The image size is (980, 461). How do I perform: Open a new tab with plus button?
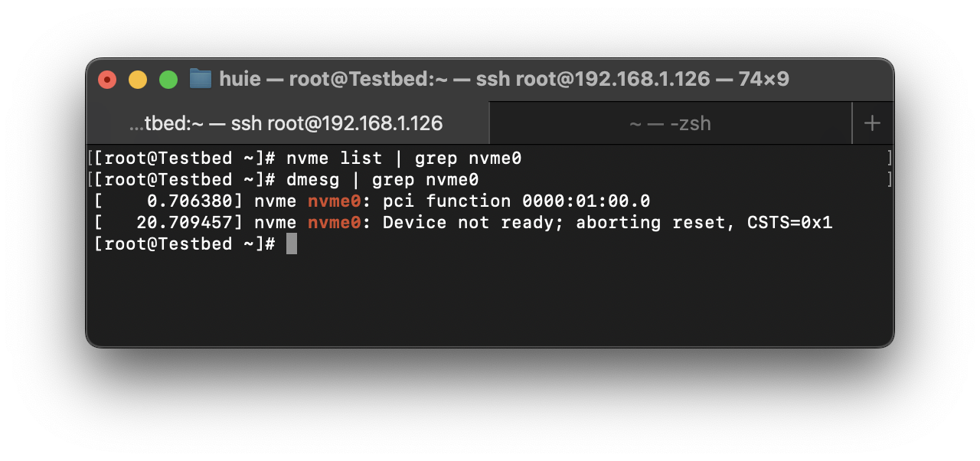coord(872,123)
